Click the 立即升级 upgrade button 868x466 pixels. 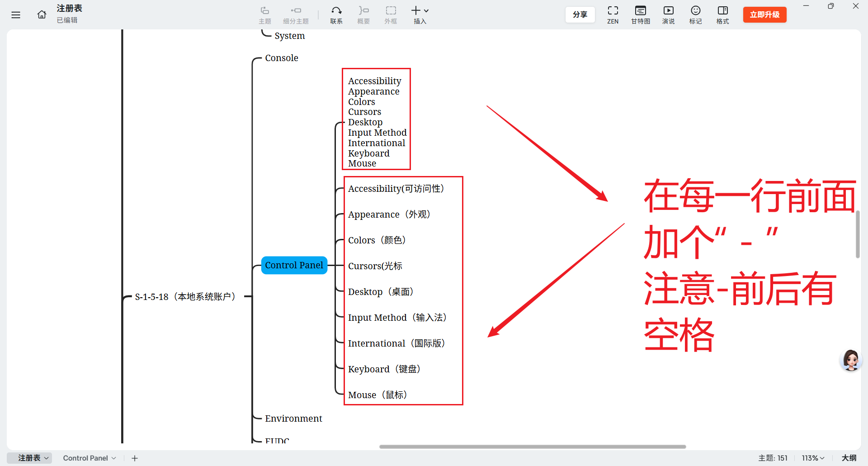[764, 14]
